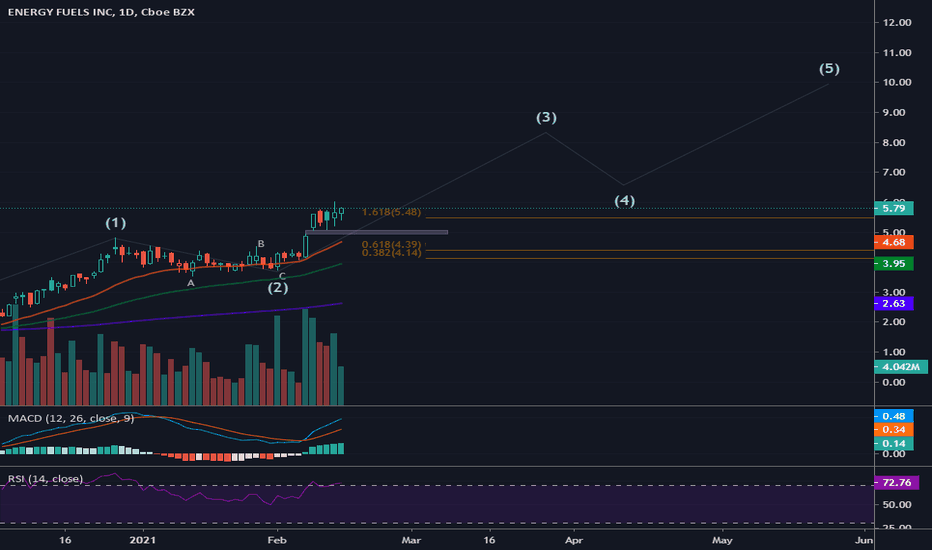
Task: Click the 12.00 price axis label
Action: click(897, 23)
